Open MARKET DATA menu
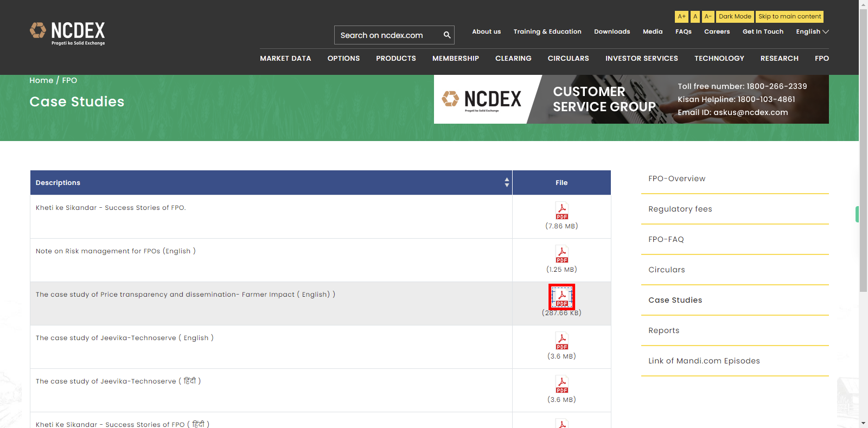This screenshot has width=868, height=428. click(x=285, y=58)
